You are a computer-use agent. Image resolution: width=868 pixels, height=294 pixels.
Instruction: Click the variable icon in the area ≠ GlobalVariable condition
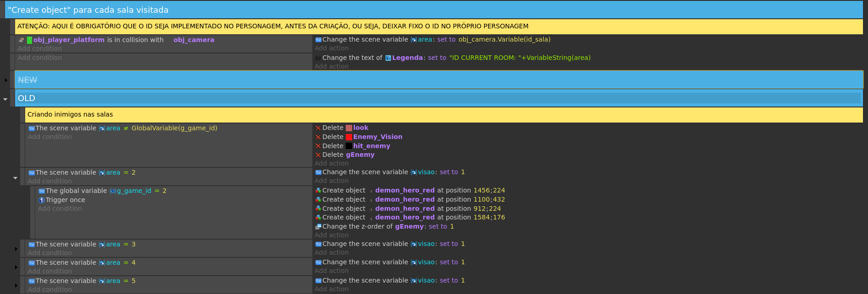pos(32,128)
